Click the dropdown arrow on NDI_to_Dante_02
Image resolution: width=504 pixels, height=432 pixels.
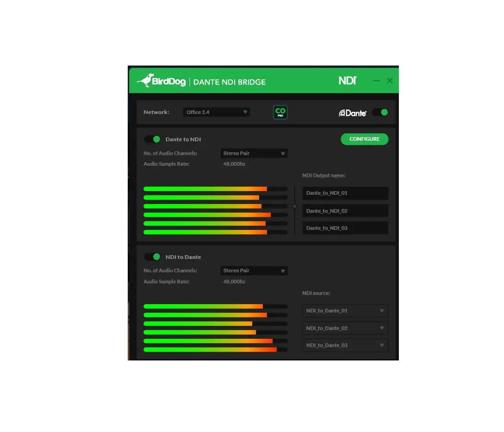pos(382,328)
